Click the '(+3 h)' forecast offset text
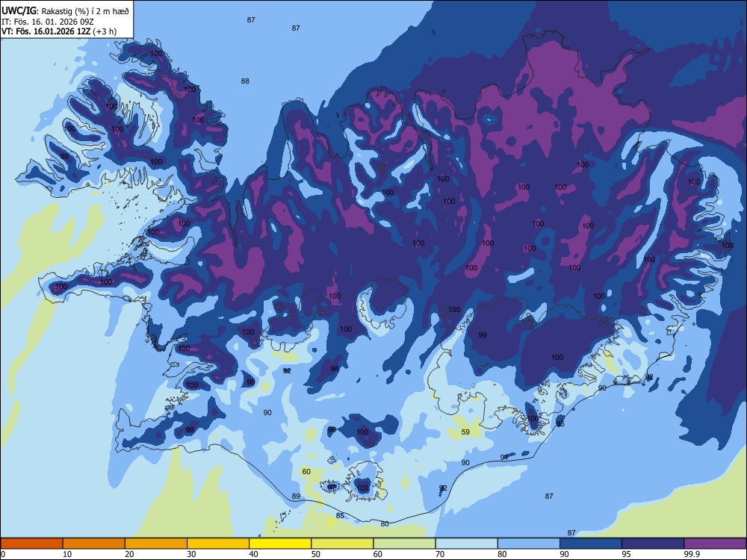This screenshot has height=560, width=747. 105,31
